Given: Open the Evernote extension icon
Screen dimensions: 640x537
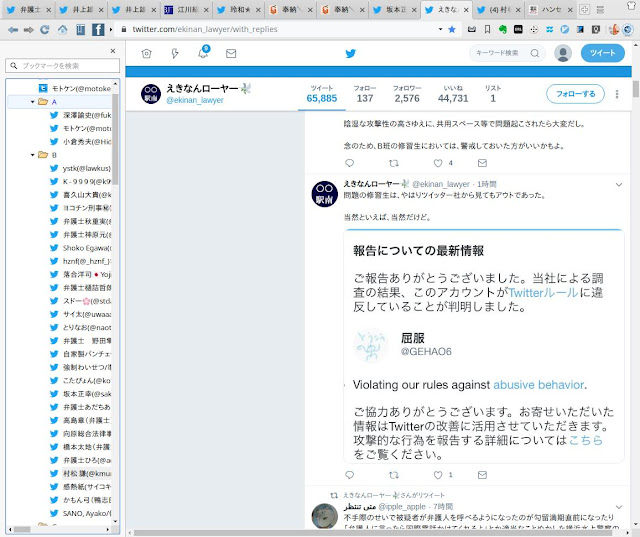Looking at the screenshot, I should pyautogui.click(x=503, y=29).
